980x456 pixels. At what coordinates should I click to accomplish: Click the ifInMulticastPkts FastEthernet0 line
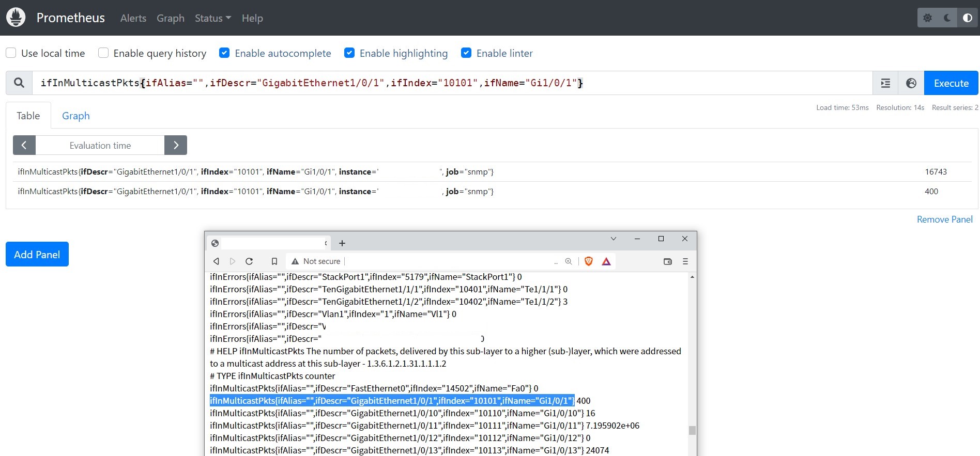click(x=374, y=388)
